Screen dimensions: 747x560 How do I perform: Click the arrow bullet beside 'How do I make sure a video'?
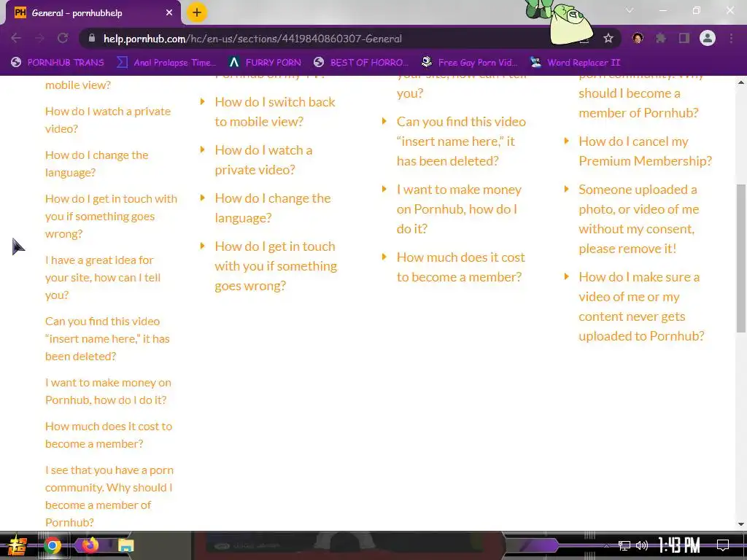566,276
